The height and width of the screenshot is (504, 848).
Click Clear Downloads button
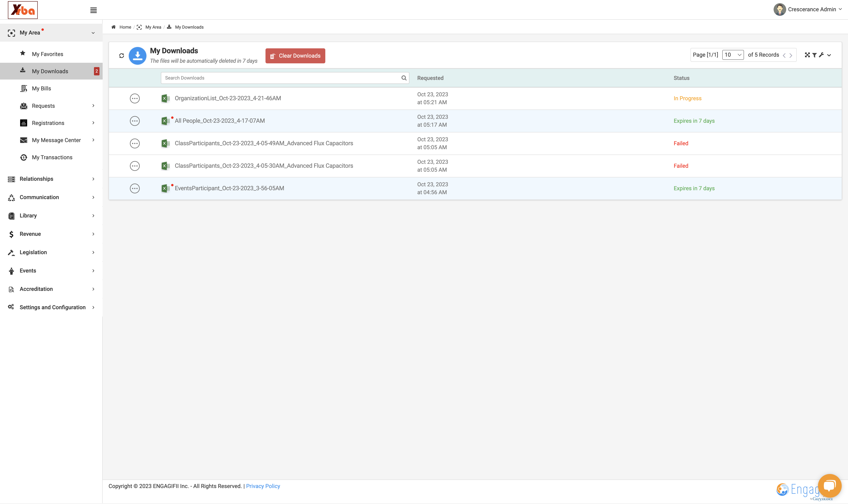[295, 56]
